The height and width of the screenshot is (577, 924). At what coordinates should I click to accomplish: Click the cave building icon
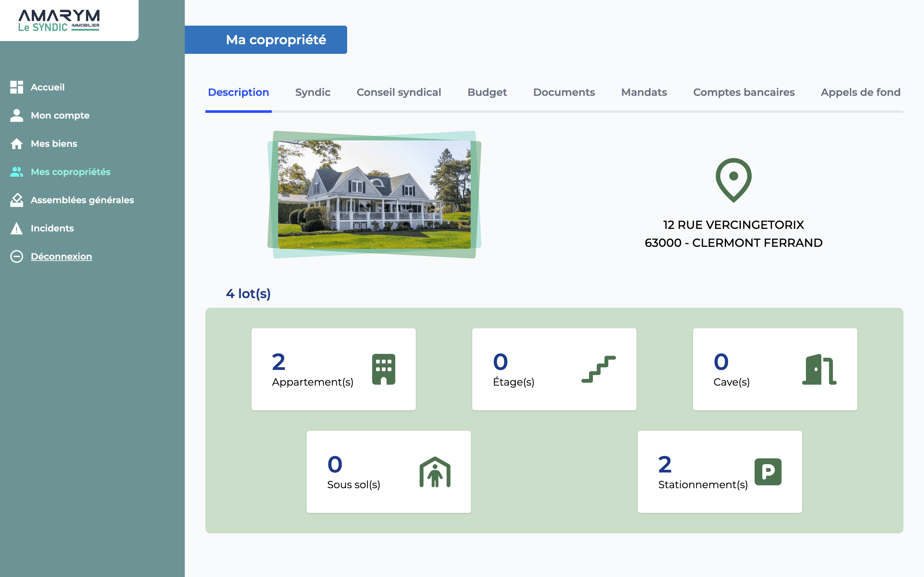pyautogui.click(x=818, y=369)
